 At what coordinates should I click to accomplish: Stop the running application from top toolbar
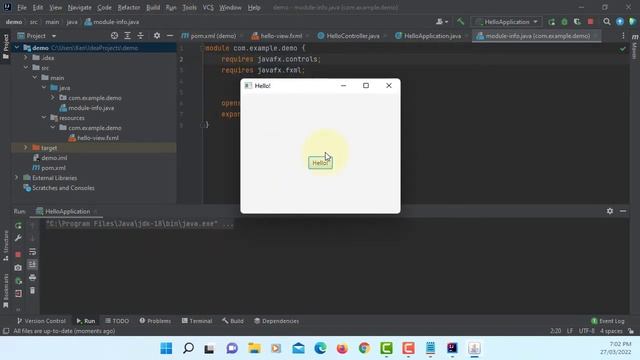[x=590, y=22]
